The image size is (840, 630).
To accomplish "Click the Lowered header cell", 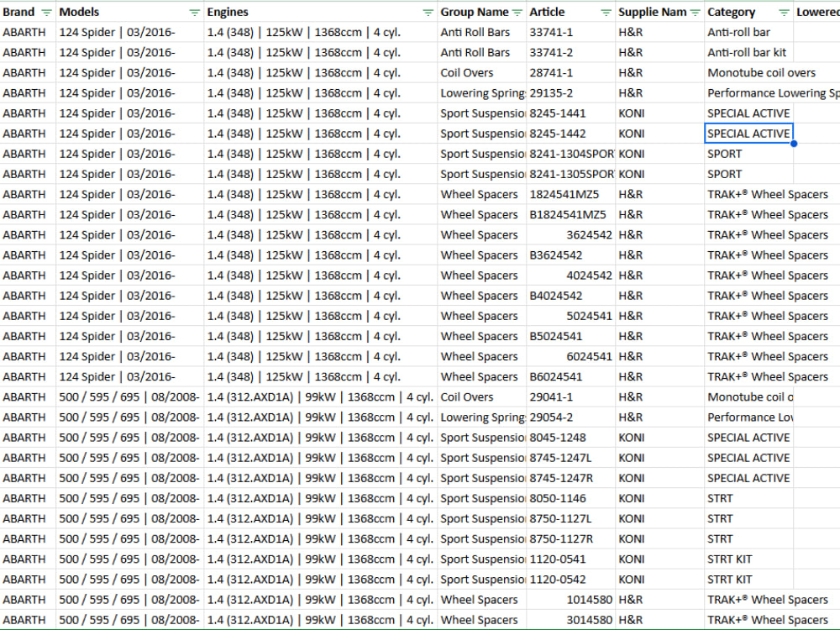I will tap(816, 12).
